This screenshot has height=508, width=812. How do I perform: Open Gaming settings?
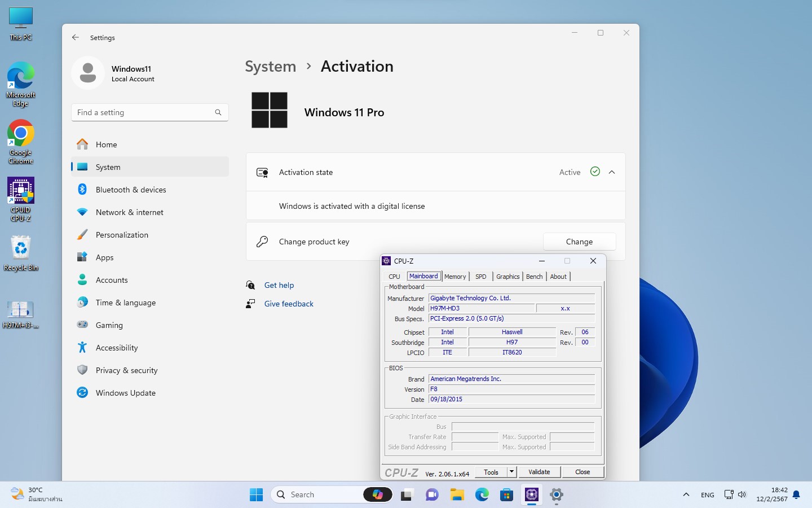150,325
